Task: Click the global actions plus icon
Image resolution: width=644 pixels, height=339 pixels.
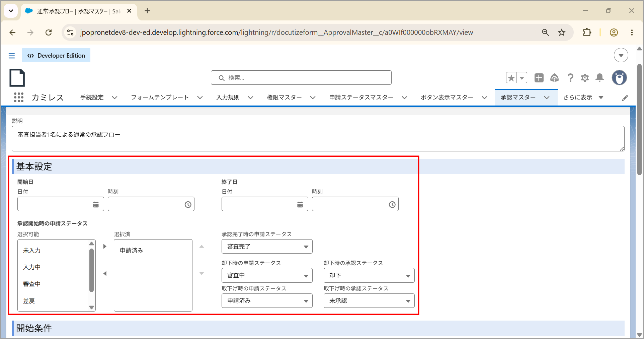Action: [539, 78]
